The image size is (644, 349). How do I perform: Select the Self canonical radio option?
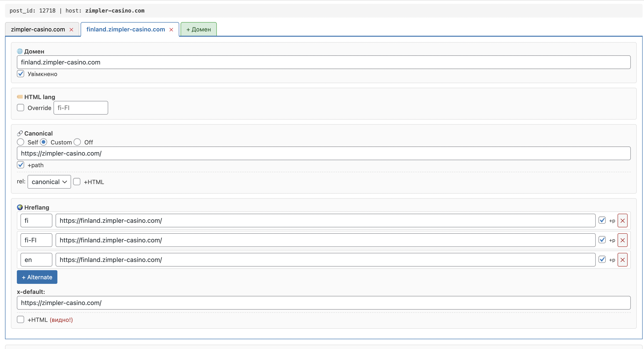click(20, 142)
